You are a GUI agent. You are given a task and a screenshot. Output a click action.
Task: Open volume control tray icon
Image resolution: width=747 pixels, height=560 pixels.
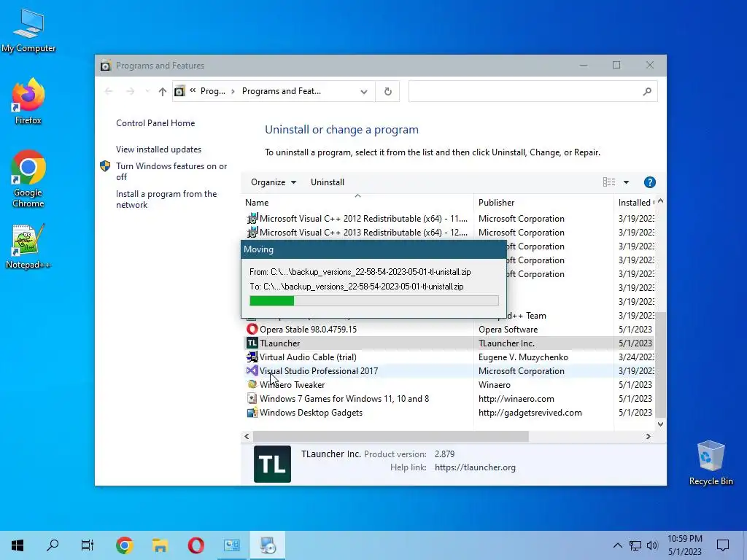tap(652, 545)
